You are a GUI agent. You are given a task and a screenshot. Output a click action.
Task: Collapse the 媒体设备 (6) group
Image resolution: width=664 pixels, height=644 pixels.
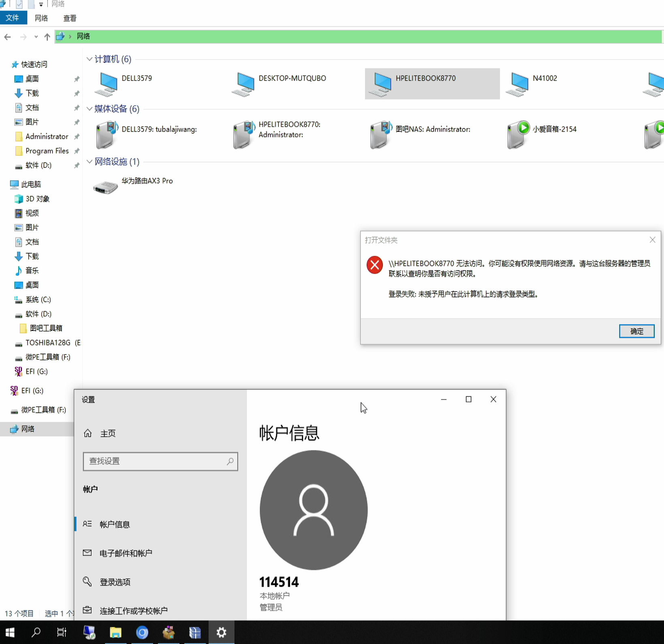89,108
